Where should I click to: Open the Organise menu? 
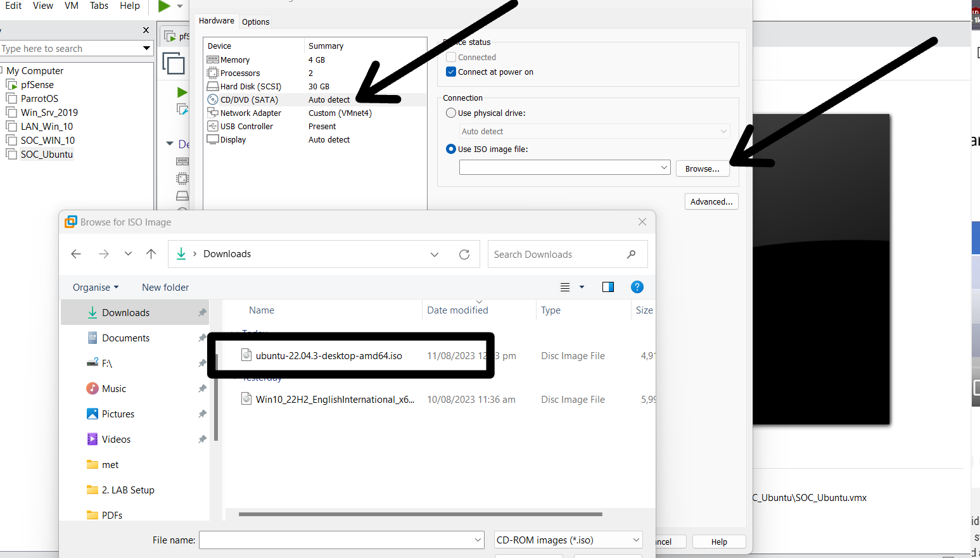96,287
